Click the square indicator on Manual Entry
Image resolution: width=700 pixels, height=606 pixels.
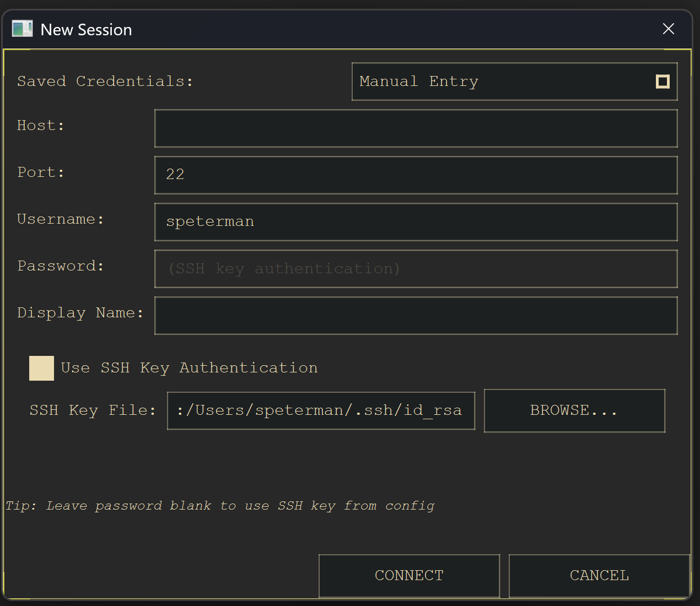662,81
